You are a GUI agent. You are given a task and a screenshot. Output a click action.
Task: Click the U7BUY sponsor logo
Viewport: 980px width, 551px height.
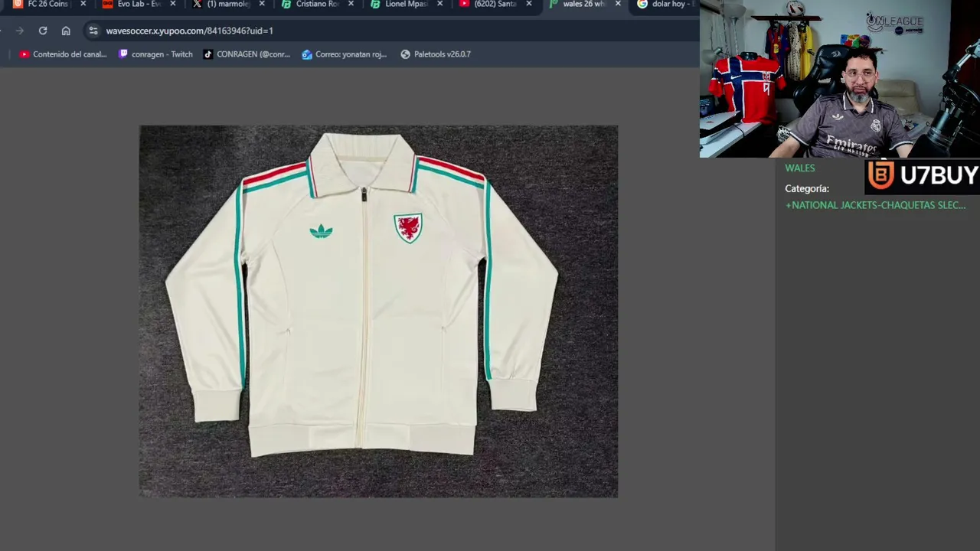click(923, 175)
